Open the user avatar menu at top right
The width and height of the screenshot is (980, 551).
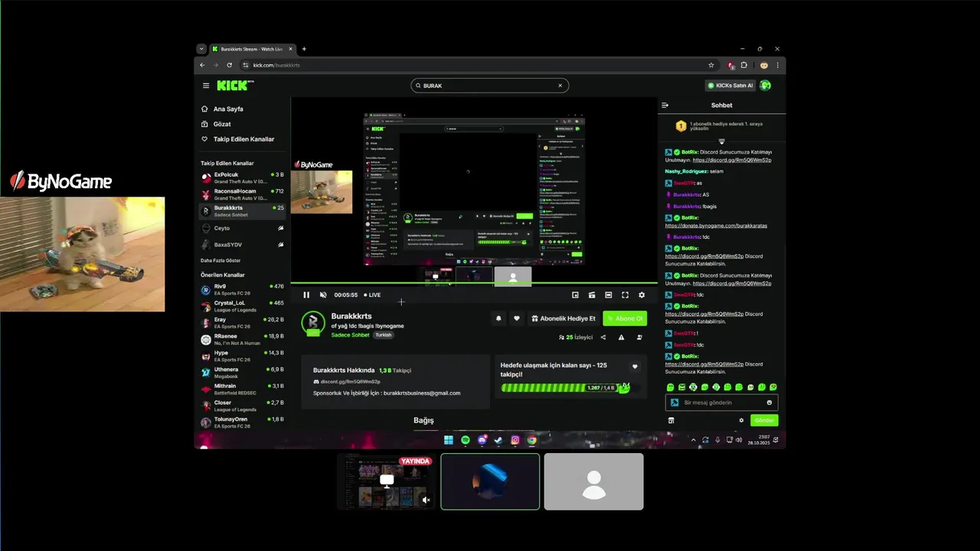[x=766, y=86]
